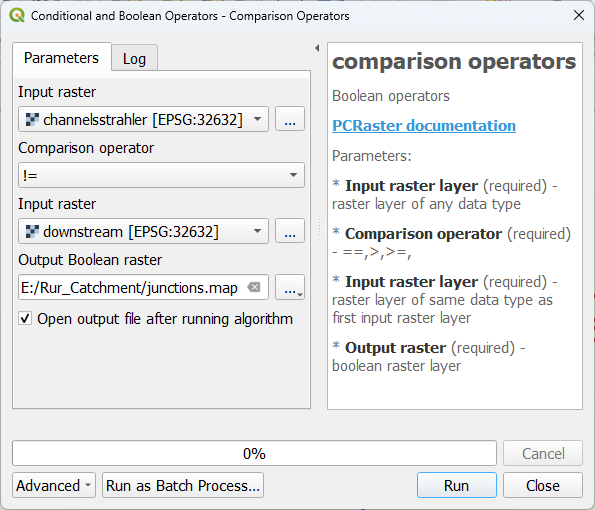Image resolution: width=595 pixels, height=510 pixels.
Task: Browse for first input raster file
Action: point(290,119)
